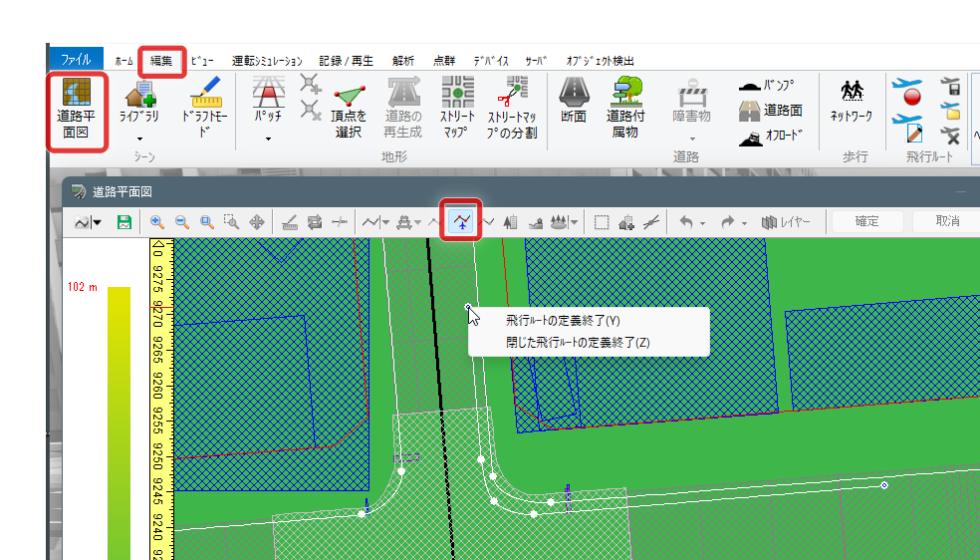Expand the パッチ dropdown arrow
Image resolution: width=980 pixels, height=560 pixels.
click(269, 140)
